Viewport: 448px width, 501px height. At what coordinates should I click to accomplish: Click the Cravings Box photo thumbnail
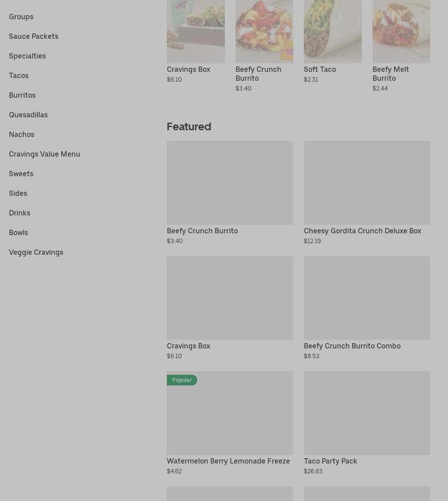coord(195,31)
